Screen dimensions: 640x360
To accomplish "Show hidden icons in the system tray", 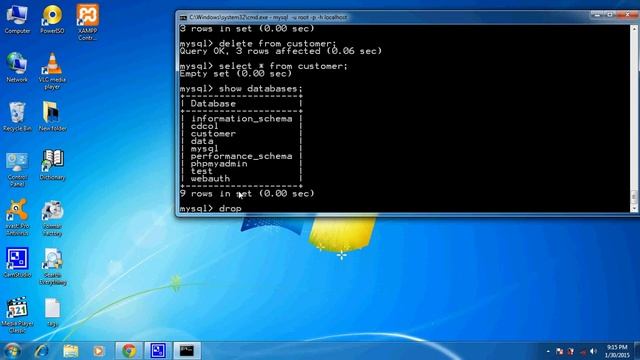I will click(x=548, y=351).
